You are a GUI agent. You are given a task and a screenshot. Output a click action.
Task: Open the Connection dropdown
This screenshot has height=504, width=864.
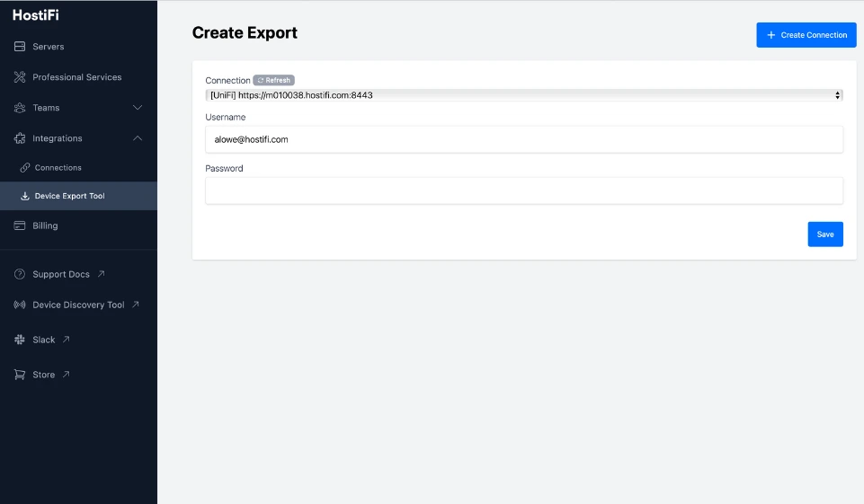point(524,95)
